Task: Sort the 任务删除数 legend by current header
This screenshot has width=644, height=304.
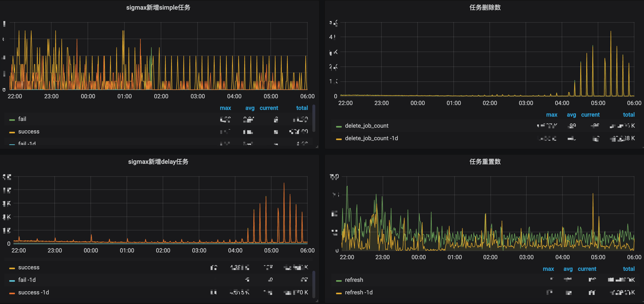Action: [590, 115]
